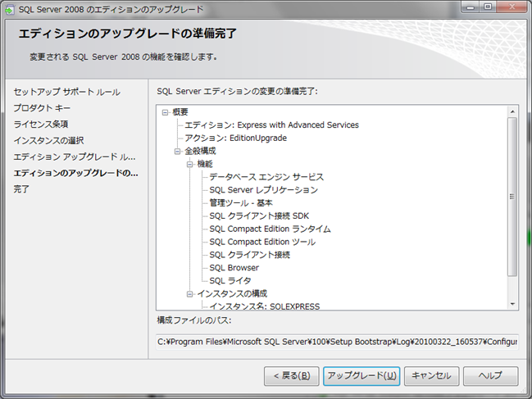532x399 pixels.
Task: Select the '概要' root tree label
Action: 180,112
